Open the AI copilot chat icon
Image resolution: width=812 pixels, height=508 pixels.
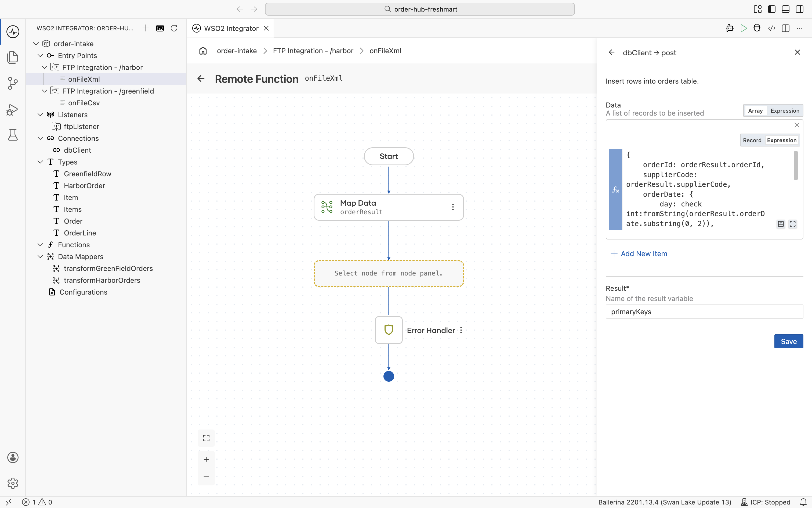click(730, 28)
